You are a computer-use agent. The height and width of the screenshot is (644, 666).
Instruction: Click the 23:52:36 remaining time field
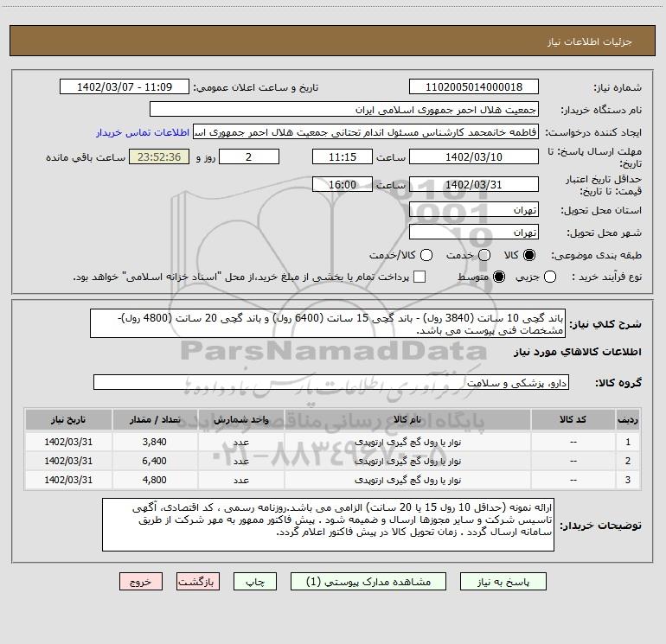tap(159, 156)
